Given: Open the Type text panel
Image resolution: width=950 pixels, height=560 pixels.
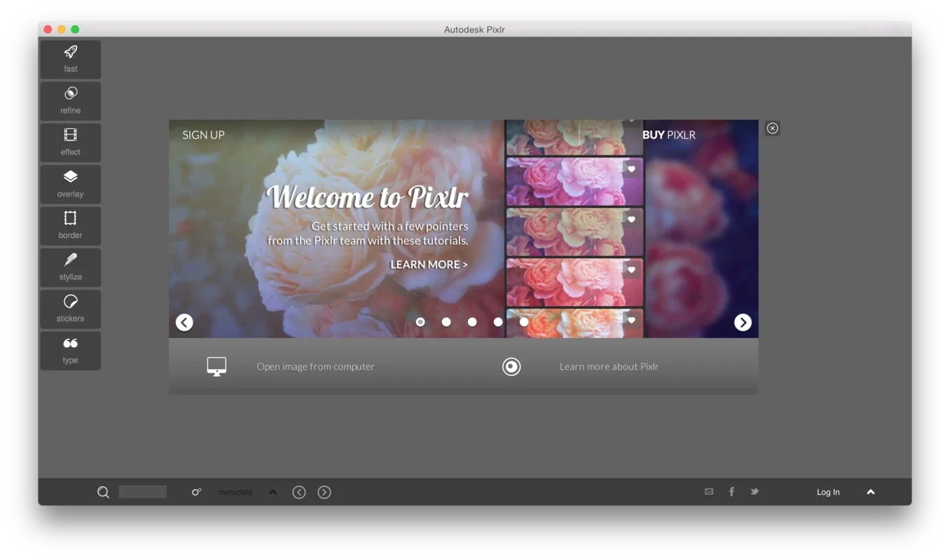Looking at the screenshot, I should [x=70, y=351].
